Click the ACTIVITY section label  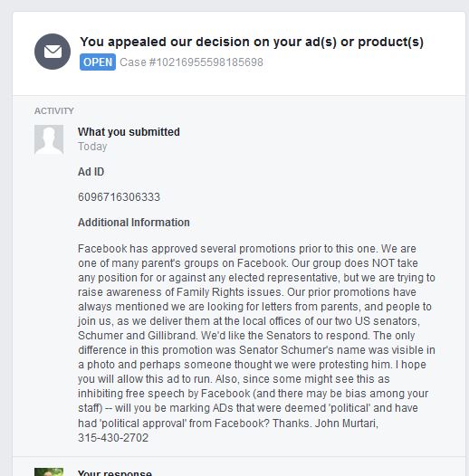(54, 110)
